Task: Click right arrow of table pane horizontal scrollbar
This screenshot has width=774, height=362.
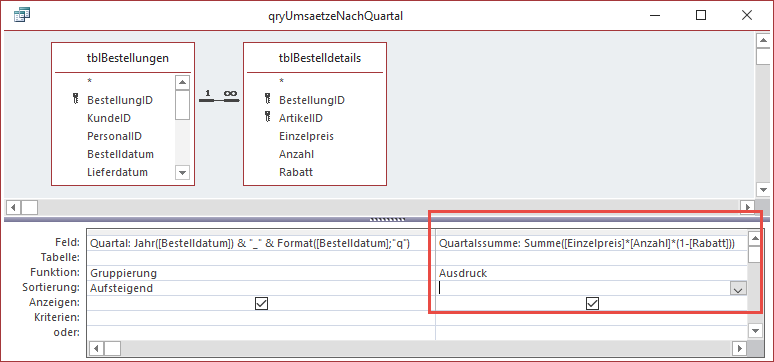Action: click(748, 207)
